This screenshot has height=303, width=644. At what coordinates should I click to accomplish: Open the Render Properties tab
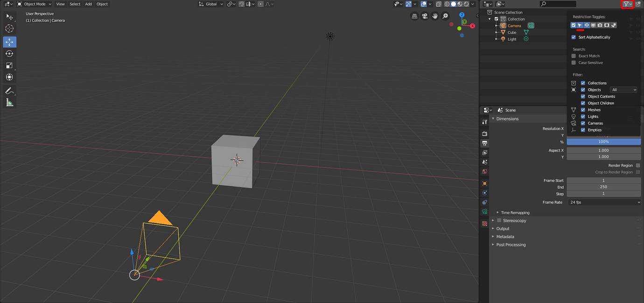[484, 133]
